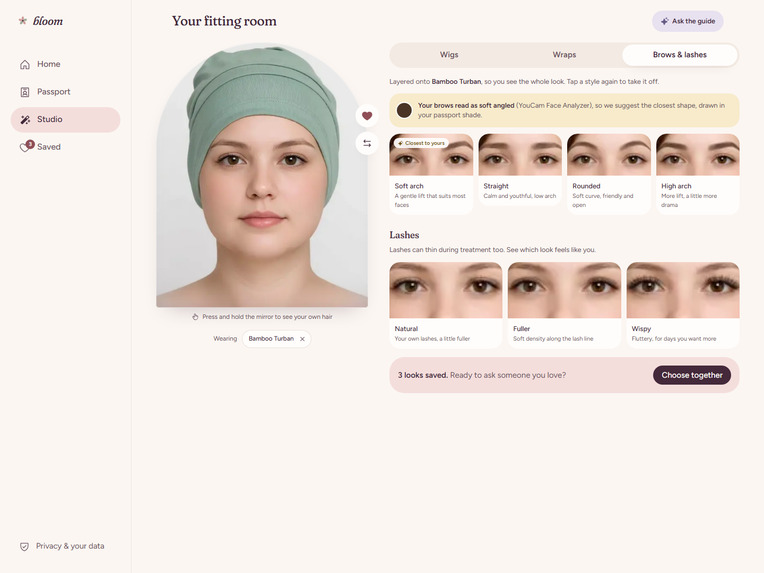The width and height of the screenshot is (764, 573).
Task: Select the Brows & lashes tab
Action: [x=680, y=55]
